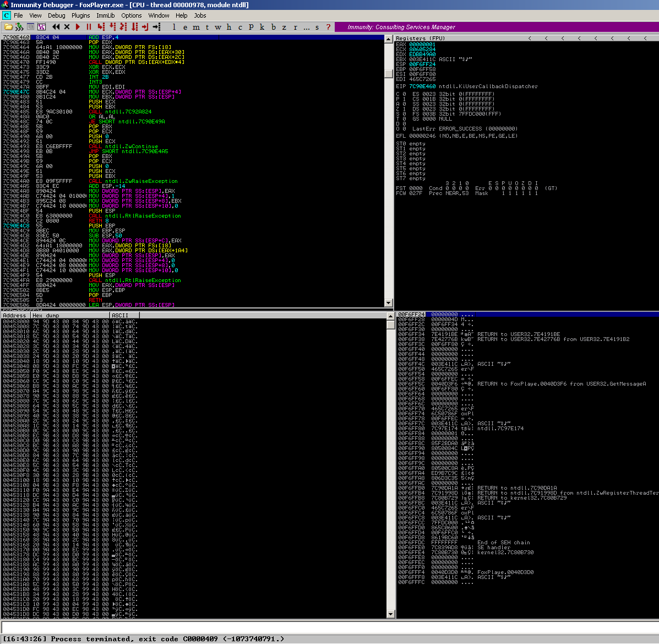Click the CPU child window 'C' icon
Screen dimensions: 659x644
pos(6,15)
